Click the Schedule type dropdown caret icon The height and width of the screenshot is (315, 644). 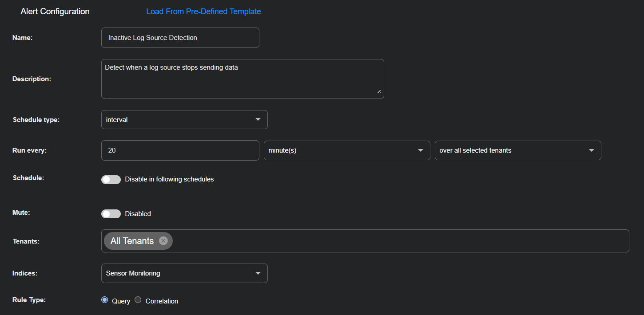tap(258, 119)
